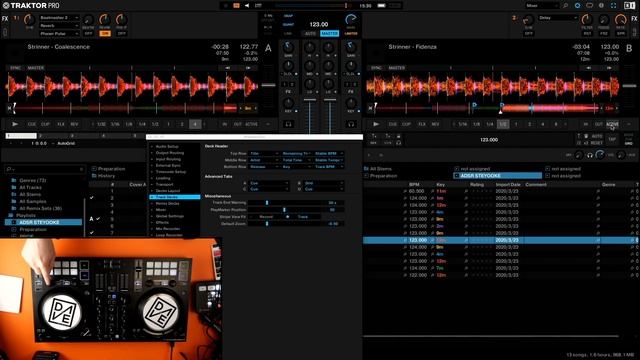Click the magnifier icon in the header
Image resolution: width=640 pixels, height=360 pixels.
565,6
